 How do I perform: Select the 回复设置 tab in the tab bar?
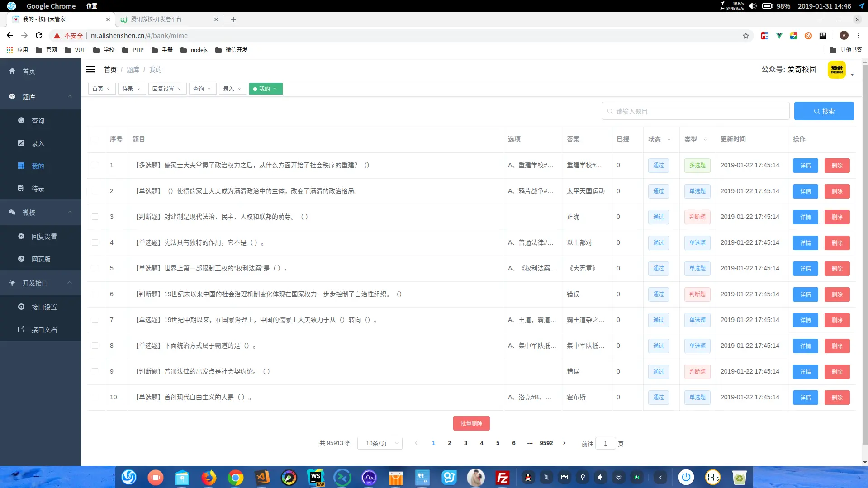163,88
